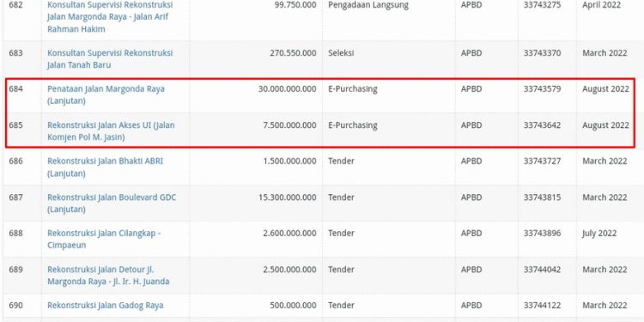Click E-Purchasing in row 684

click(352, 88)
